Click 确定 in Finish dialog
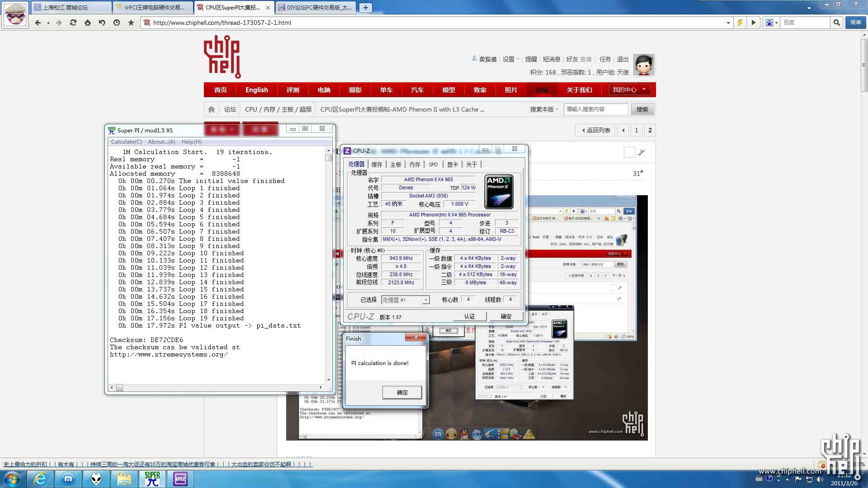 (x=402, y=392)
